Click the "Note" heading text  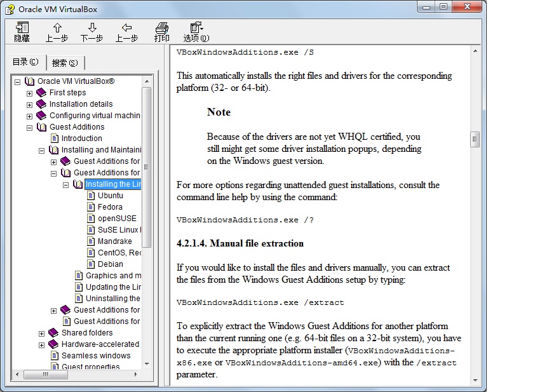[x=219, y=112]
